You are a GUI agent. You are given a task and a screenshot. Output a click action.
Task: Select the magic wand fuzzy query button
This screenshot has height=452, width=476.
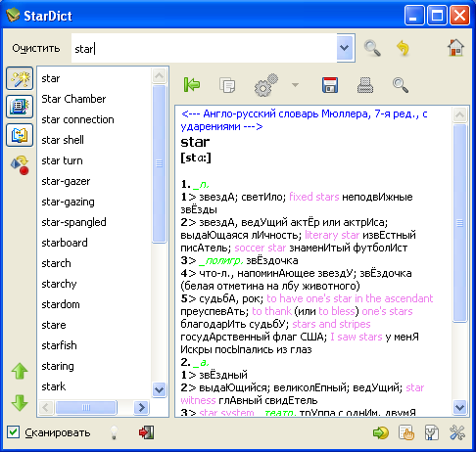[20, 78]
